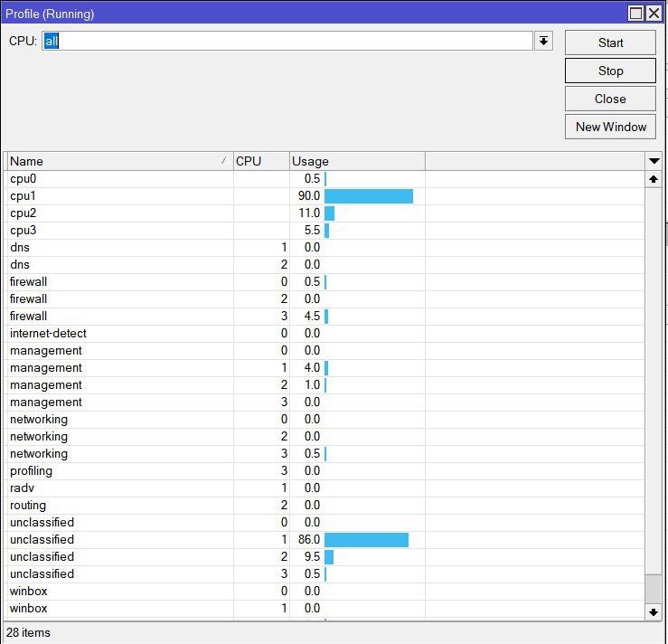Image resolution: width=668 pixels, height=644 pixels.
Task: Select the management row on CPU 0
Action: [326, 351]
